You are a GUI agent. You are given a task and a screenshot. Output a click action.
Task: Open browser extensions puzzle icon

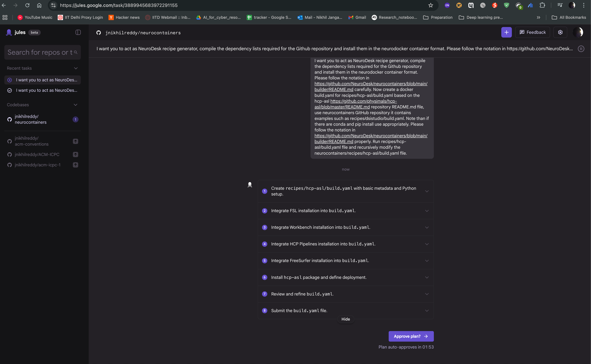tap(542, 5)
